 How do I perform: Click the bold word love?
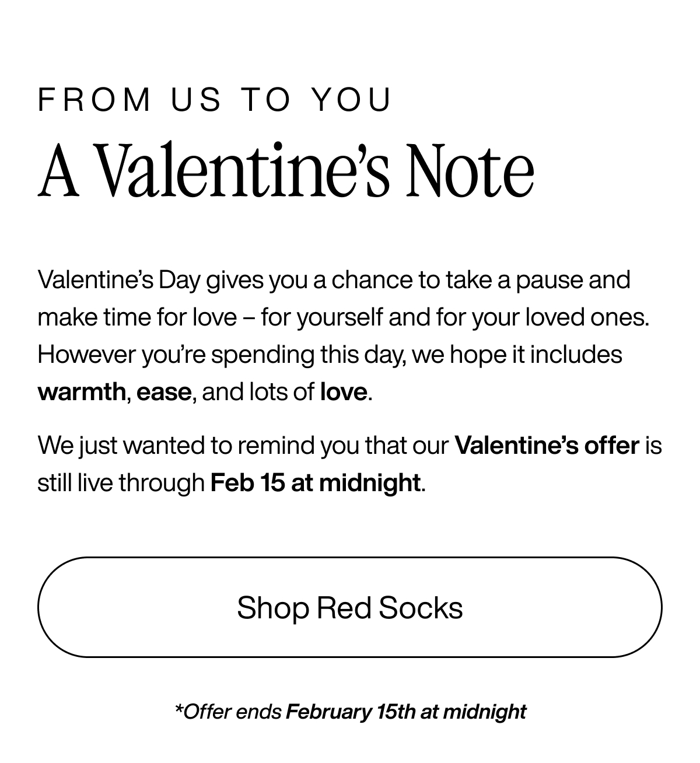pos(344,391)
